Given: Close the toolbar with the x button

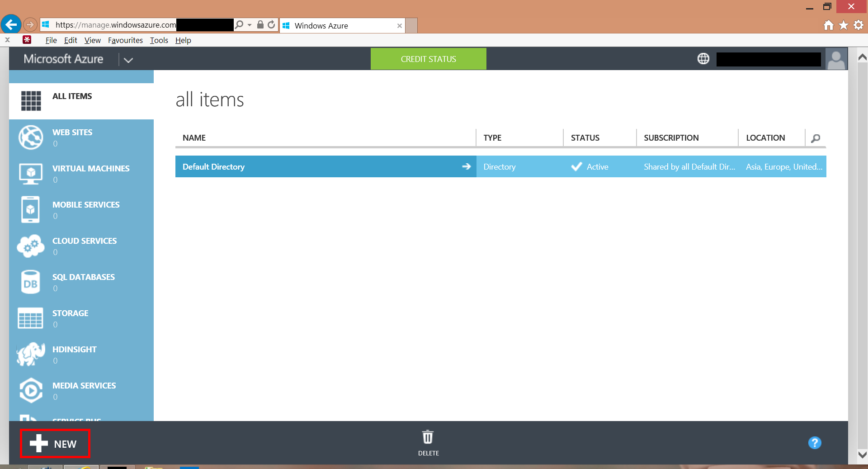Looking at the screenshot, I should 8,40.
